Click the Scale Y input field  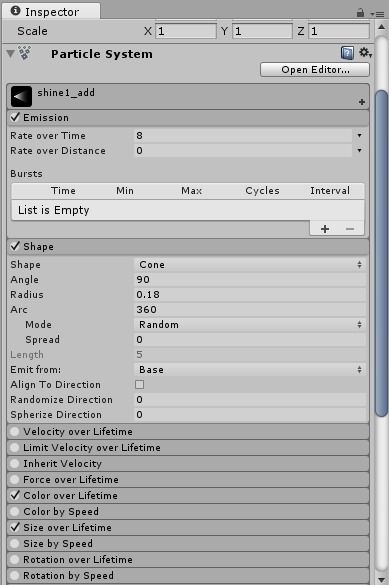point(262,31)
